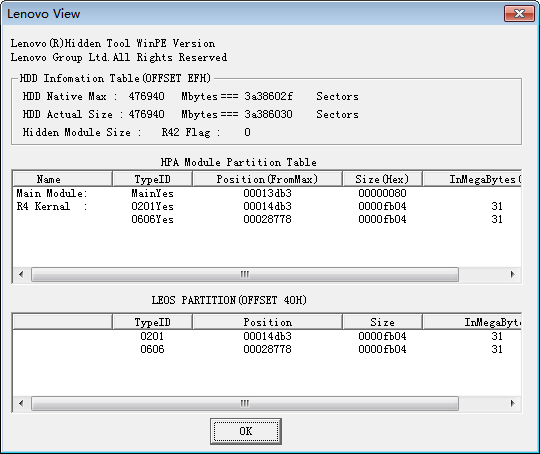
Task: Click the 0606 row in LEOS table
Action: pyautogui.click(x=267, y=349)
